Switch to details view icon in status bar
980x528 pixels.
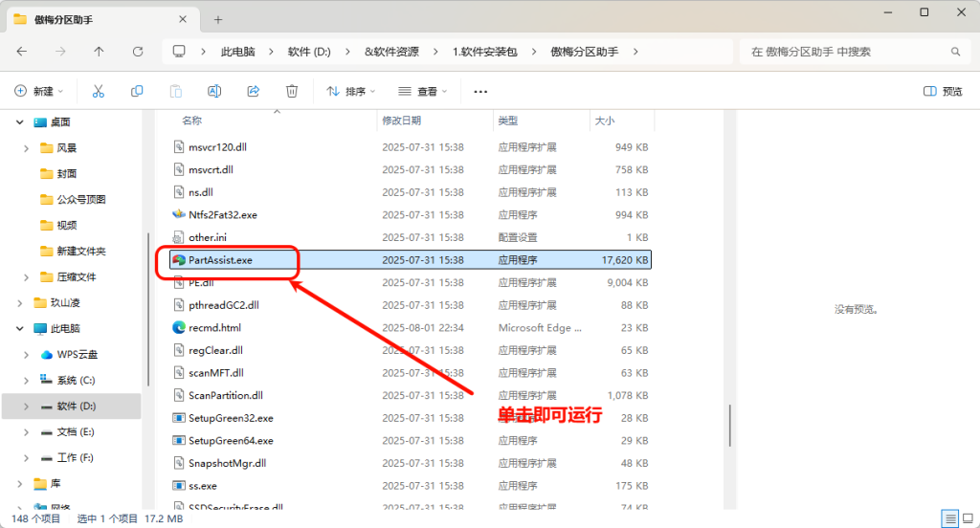click(950, 518)
